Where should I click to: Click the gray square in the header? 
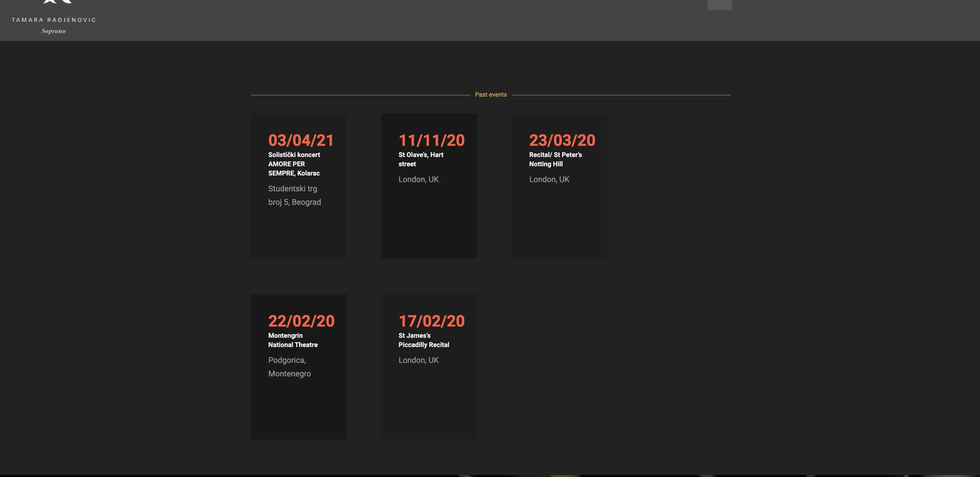719,5
